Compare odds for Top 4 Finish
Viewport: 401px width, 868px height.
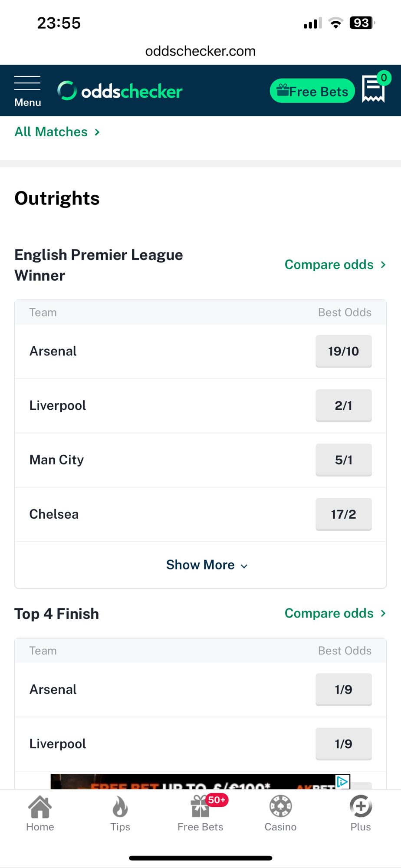pos(335,613)
